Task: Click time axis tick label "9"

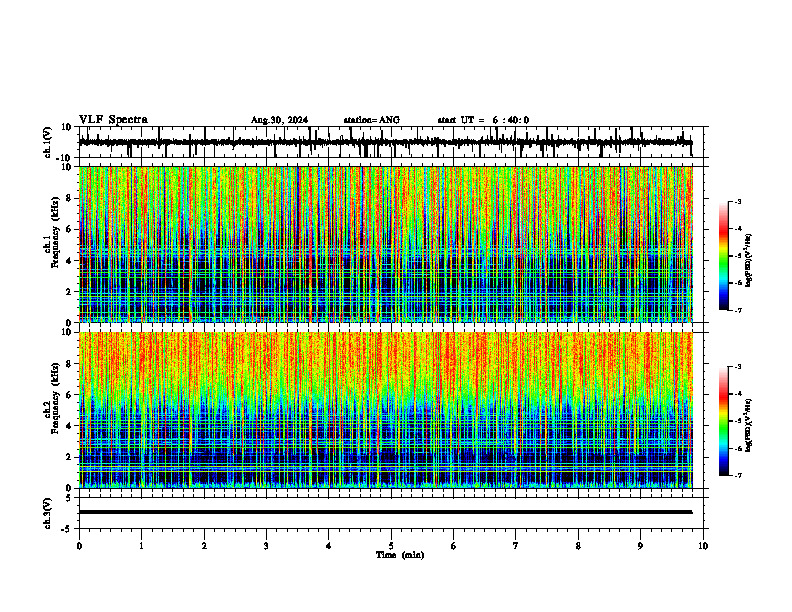Action: tap(640, 546)
